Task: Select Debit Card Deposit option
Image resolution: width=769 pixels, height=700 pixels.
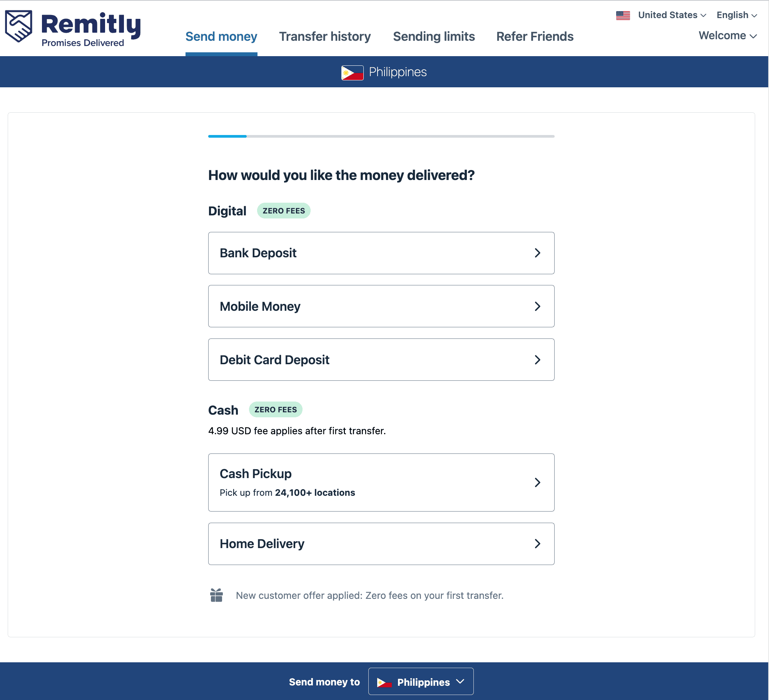Action: 381,360
